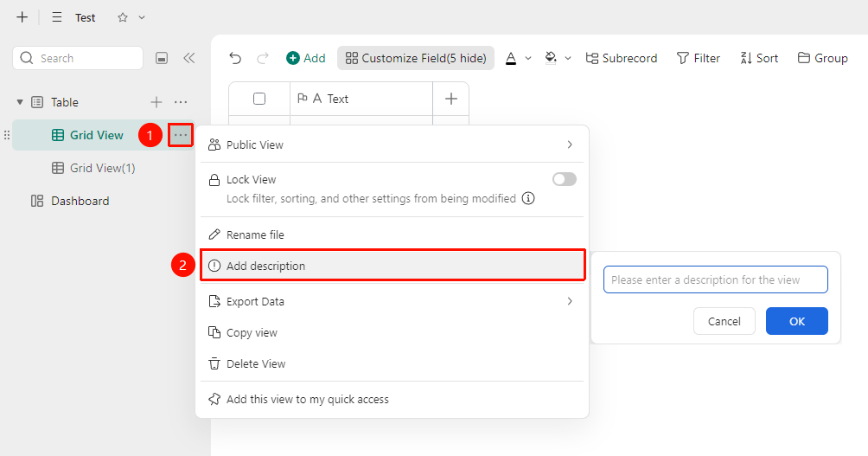The height and width of the screenshot is (456, 868).
Task: Collapse the Table tree node
Action: click(20, 102)
